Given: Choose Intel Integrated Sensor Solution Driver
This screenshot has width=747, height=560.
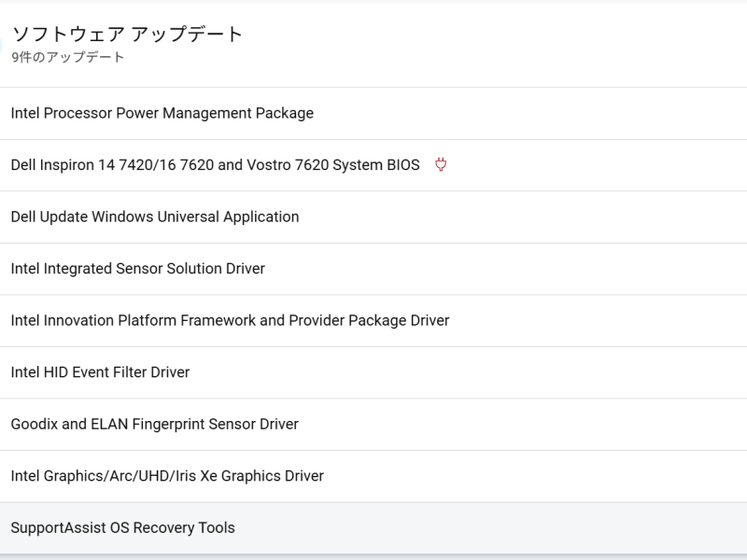Looking at the screenshot, I should (x=137, y=269).
